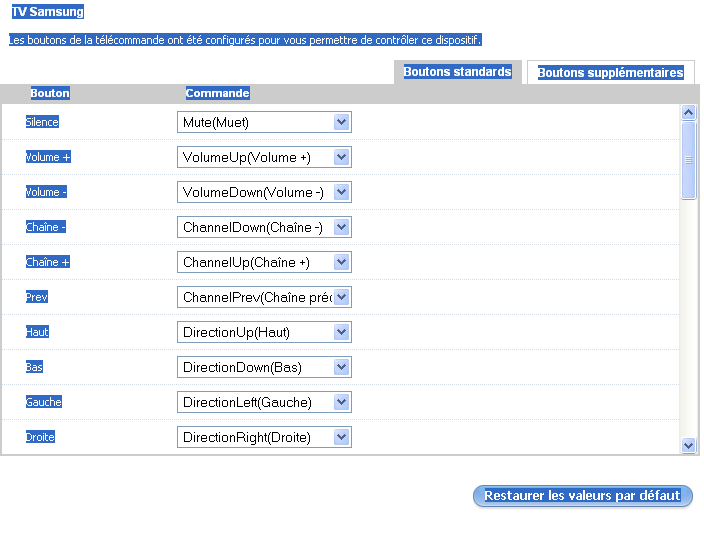Viewport: 704px width, 550px height.
Task: Click Restaurer les valeurs par défaut button
Action: pyautogui.click(x=582, y=496)
